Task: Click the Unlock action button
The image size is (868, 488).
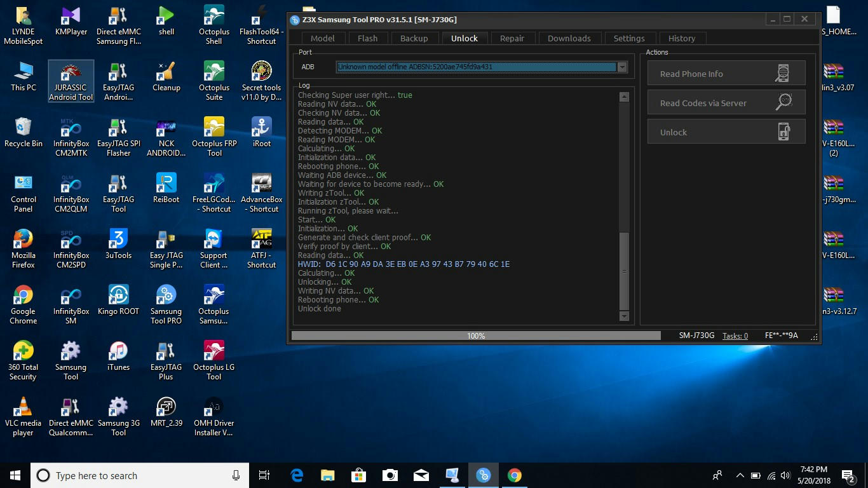Action: click(x=726, y=132)
